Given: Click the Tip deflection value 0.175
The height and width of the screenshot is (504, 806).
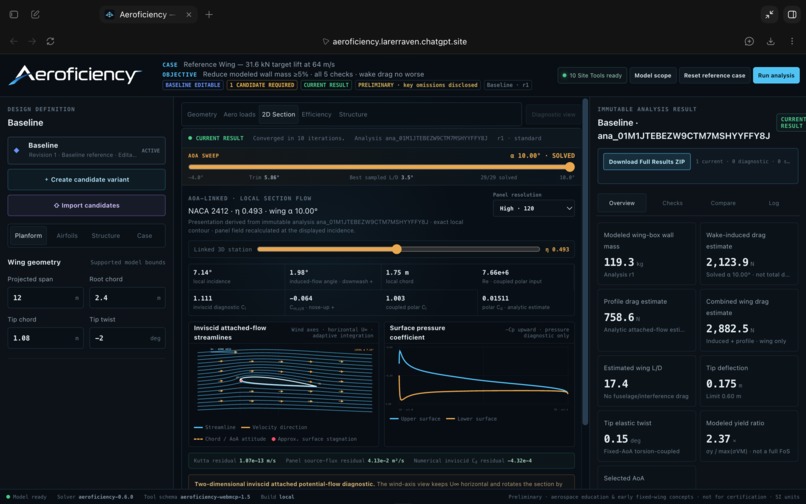Looking at the screenshot, I should (721, 384).
